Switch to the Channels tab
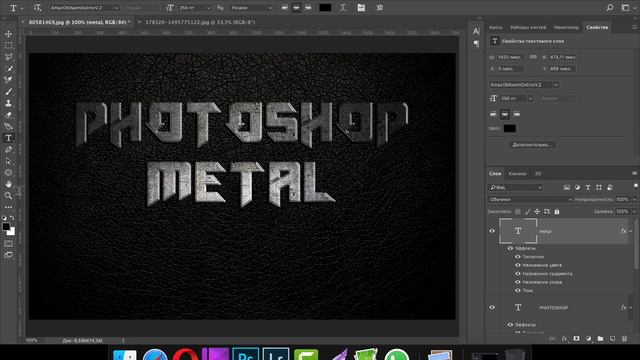Screen dimensions: 640x360 (x=517, y=173)
